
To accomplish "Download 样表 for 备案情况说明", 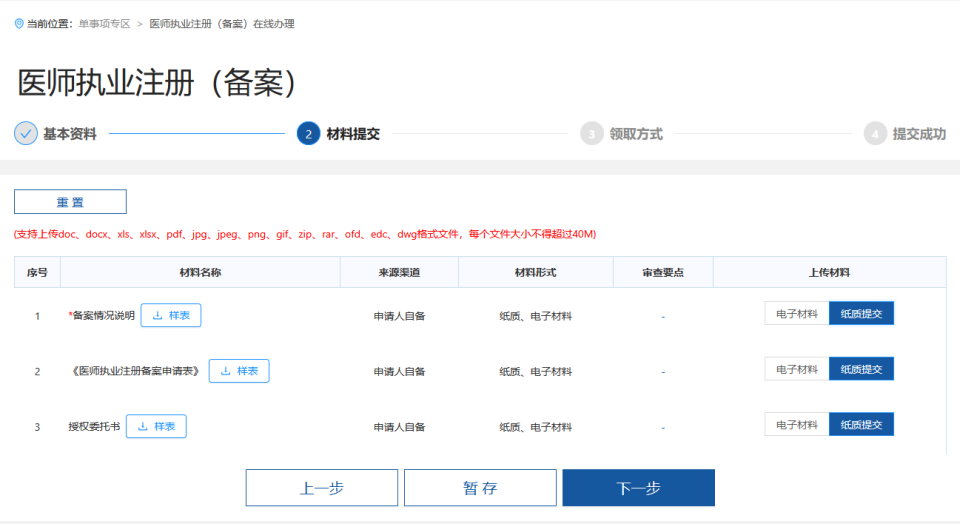I will tap(171, 315).
